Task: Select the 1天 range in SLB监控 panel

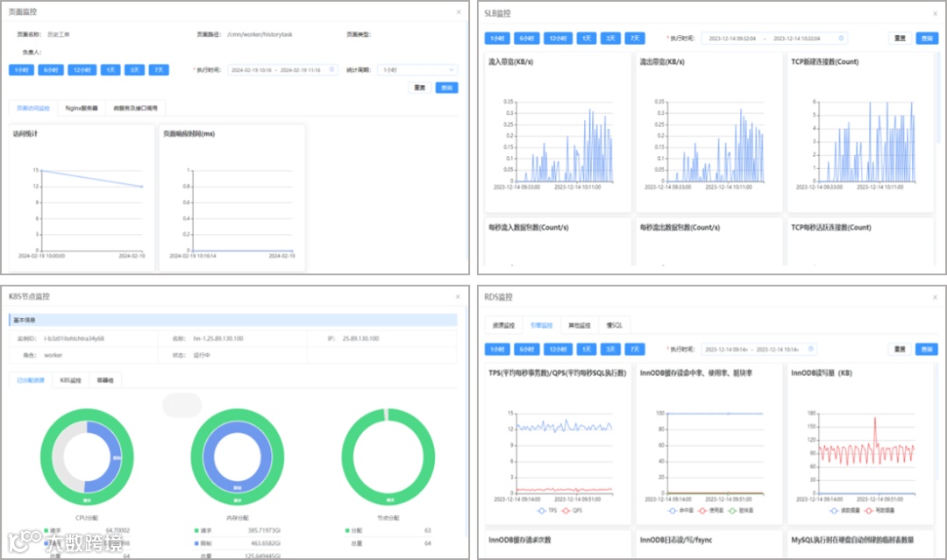Action: click(x=587, y=38)
